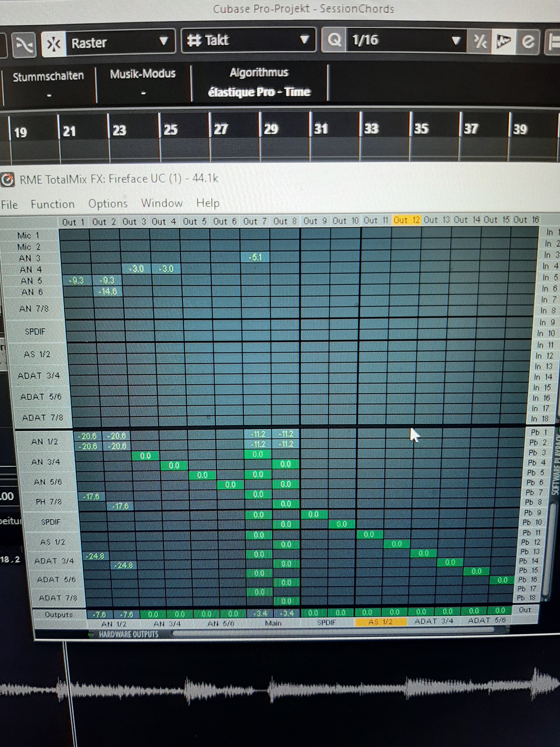Click the Pb 3 to Out 3 green 0.0 cell
The image size is (560, 747).
[x=145, y=456]
